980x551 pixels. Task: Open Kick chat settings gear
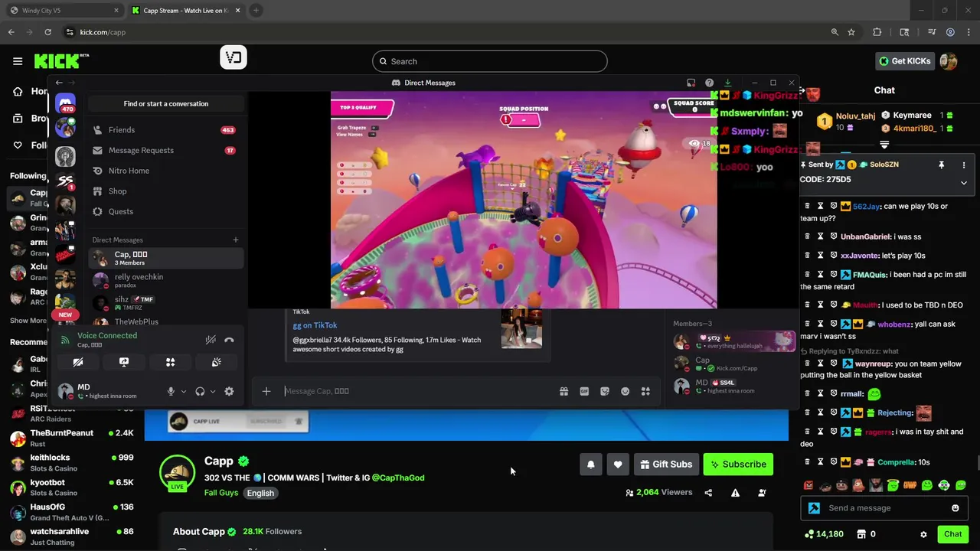[923, 534]
